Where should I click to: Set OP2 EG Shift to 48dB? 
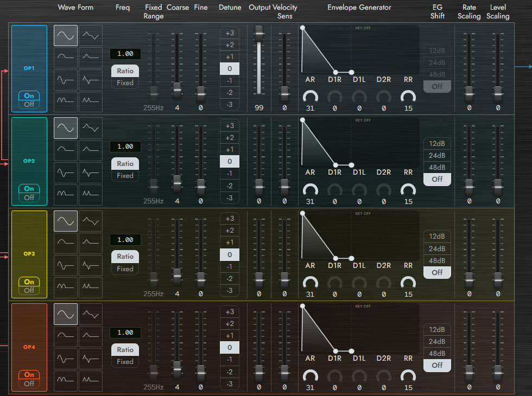pos(437,167)
